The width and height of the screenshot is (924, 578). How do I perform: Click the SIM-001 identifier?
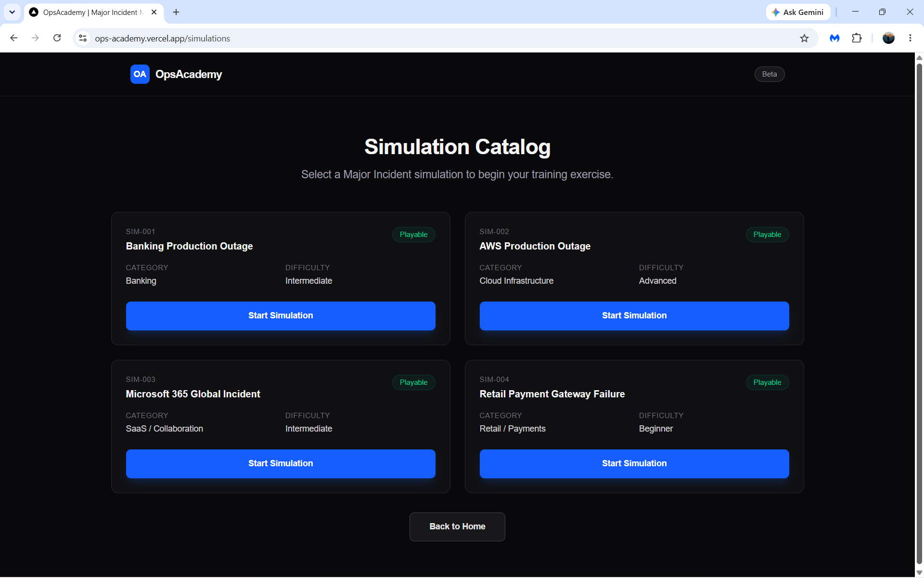(x=141, y=232)
